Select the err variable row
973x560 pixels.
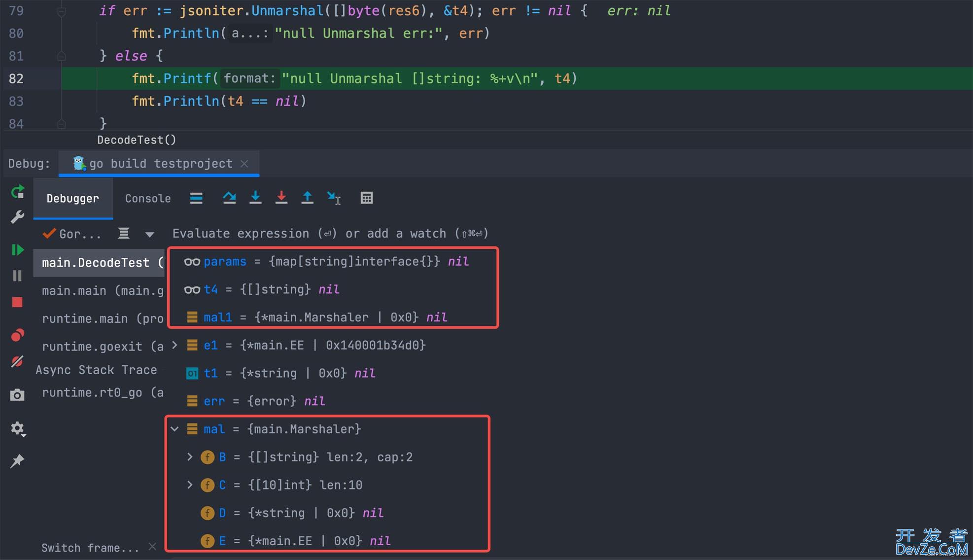coord(256,401)
